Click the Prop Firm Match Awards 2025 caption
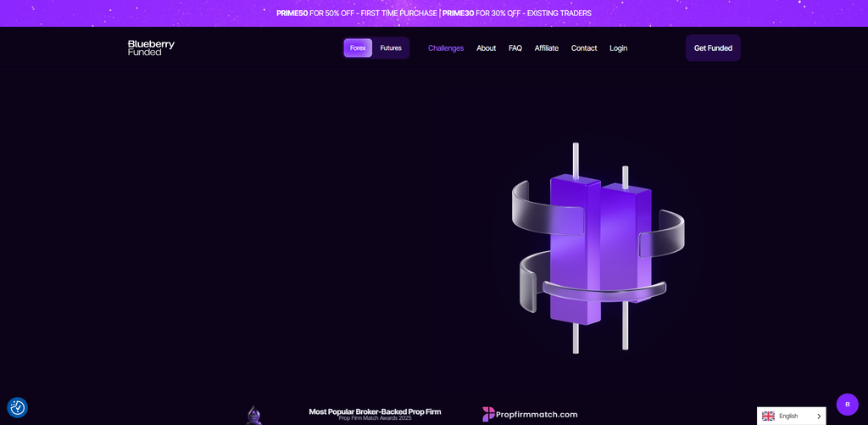This screenshot has width=868, height=425. pyautogui.click(x=375, y=418)
